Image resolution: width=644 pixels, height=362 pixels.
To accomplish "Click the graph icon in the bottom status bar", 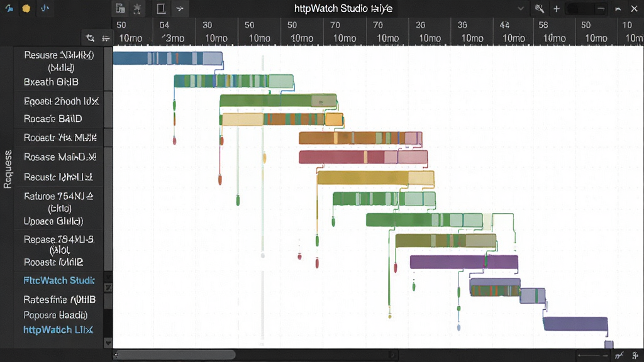I will (x=619, y=356).
